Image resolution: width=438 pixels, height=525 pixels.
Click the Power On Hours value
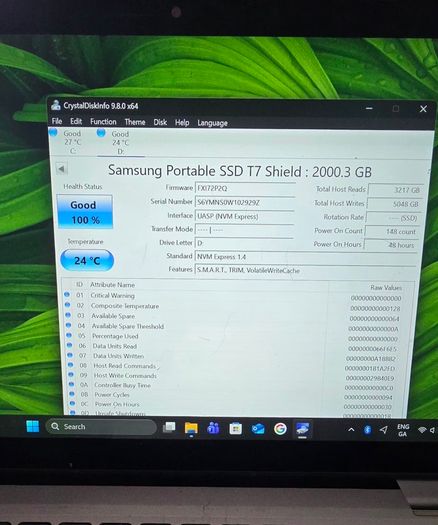click(391, 245)
